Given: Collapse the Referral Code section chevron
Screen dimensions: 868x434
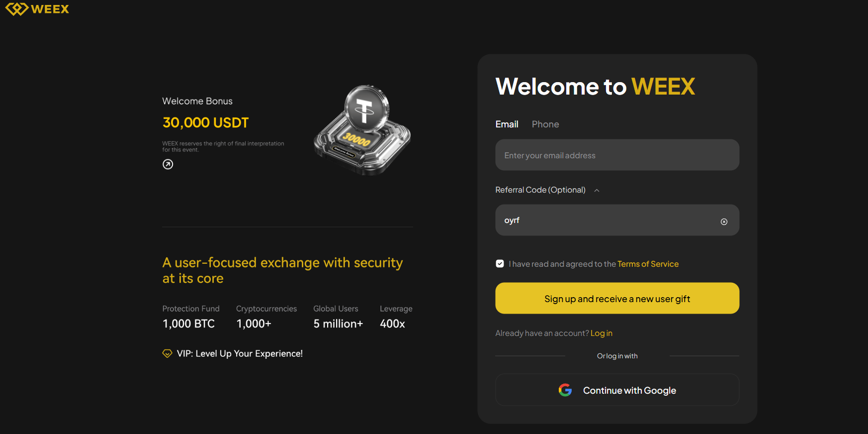Looking at the screenshot, I should click(x=597, y=191).
